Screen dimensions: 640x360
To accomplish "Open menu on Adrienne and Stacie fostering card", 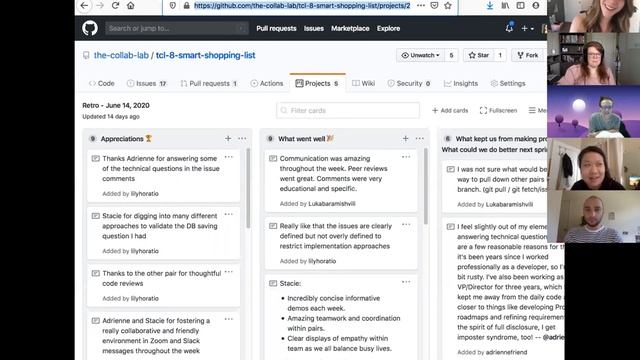I will [229, 319].
